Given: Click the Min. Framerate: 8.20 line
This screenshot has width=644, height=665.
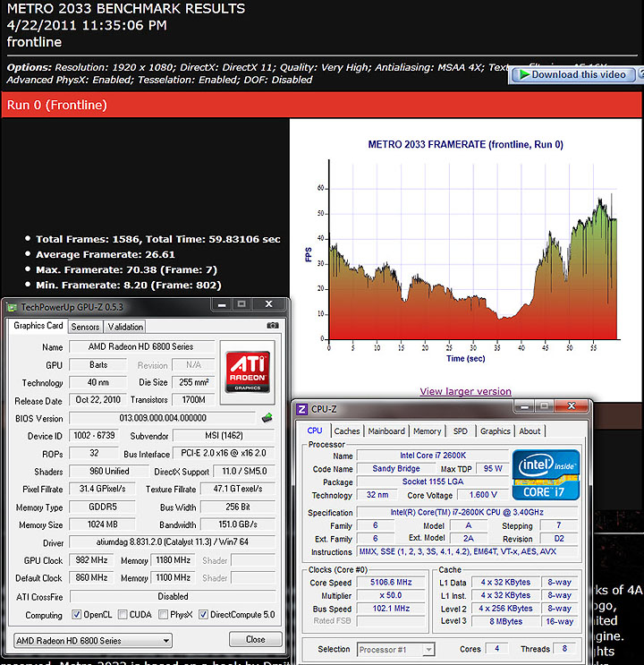Looking at the screenshot, I should click(x=129, y=285).
